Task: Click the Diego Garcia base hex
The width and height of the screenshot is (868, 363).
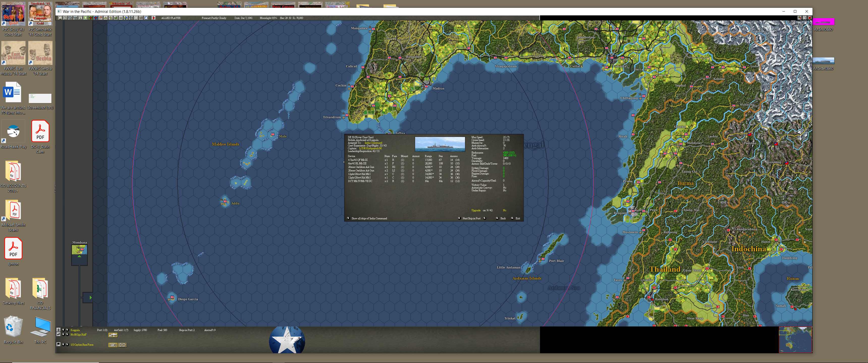Action: (x=172, y=297)
